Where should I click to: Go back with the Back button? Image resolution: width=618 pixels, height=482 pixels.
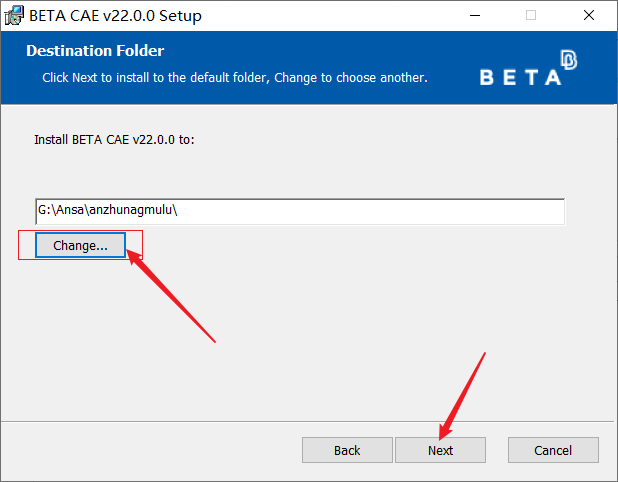(347, 450)
